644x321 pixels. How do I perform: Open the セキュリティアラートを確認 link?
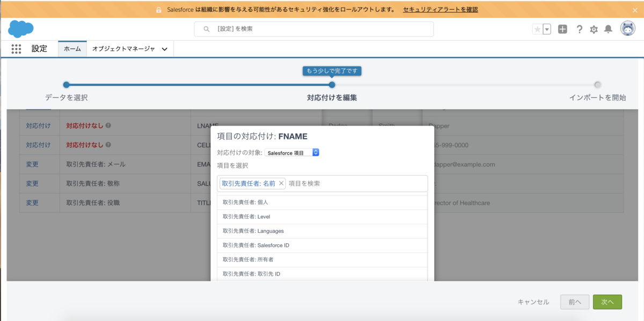(x=440, y=10)
